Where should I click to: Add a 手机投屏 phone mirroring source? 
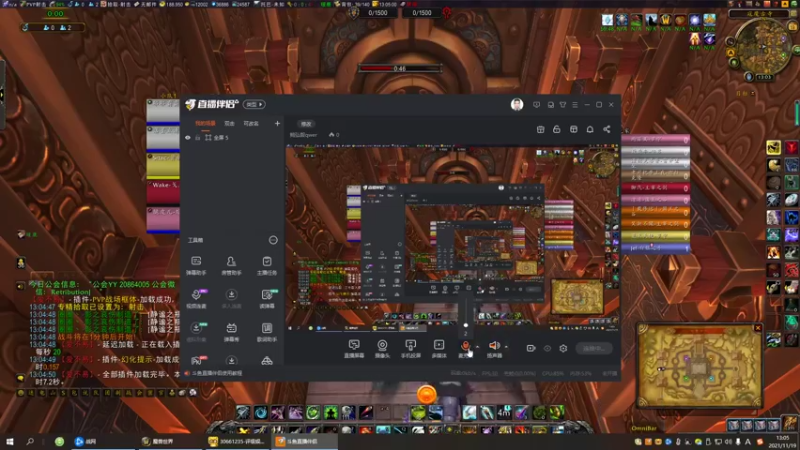tap(411, 349)
